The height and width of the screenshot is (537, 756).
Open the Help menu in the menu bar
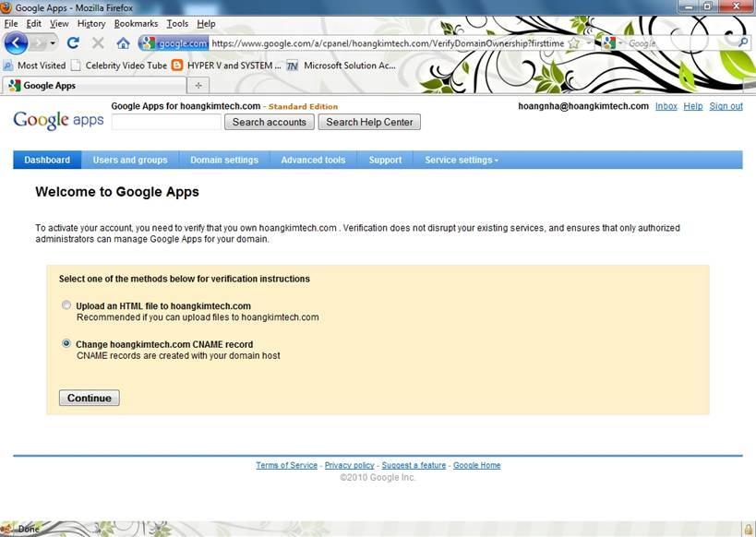point(206,24)
